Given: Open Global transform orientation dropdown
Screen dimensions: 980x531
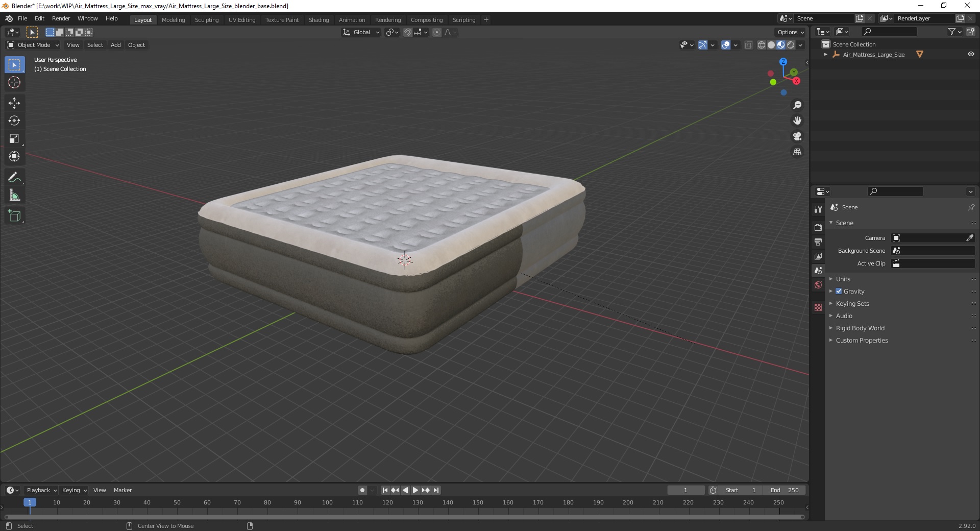Looking at the screenshot, I should pyautogui.click(x=361, y=32).
